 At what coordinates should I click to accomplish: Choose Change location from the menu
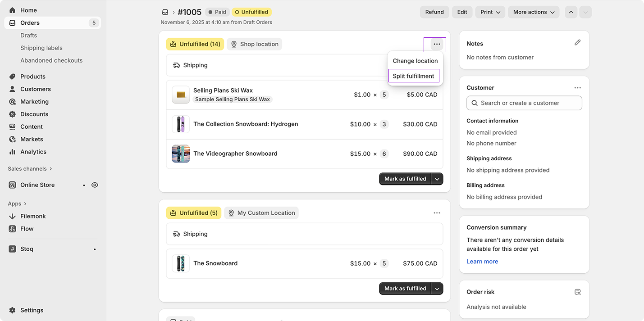[x=415, y=60]
